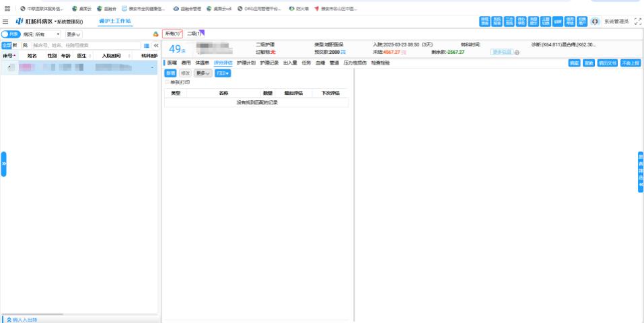Click the 三方系统 top toolbar button

(x=509, y=22)
